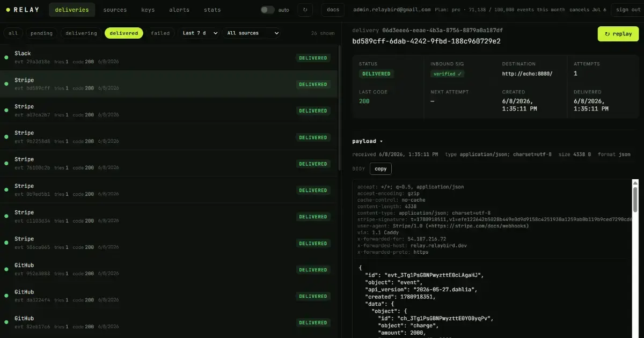Select the Stripe delivery evt 586ca065
The height and width of the screenshot is (338, 644).
tap(169, 243)
